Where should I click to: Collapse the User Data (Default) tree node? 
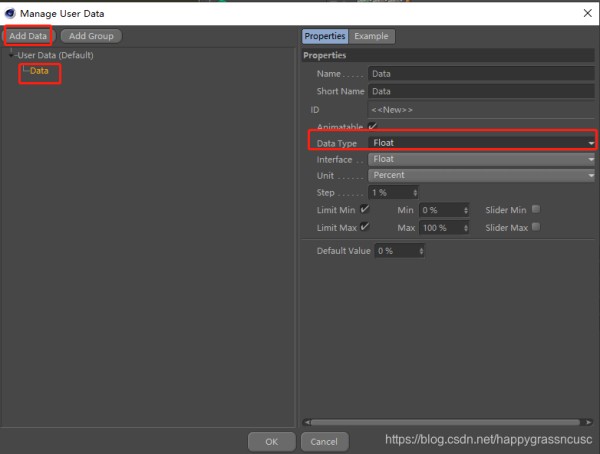[x=10, y=55]
